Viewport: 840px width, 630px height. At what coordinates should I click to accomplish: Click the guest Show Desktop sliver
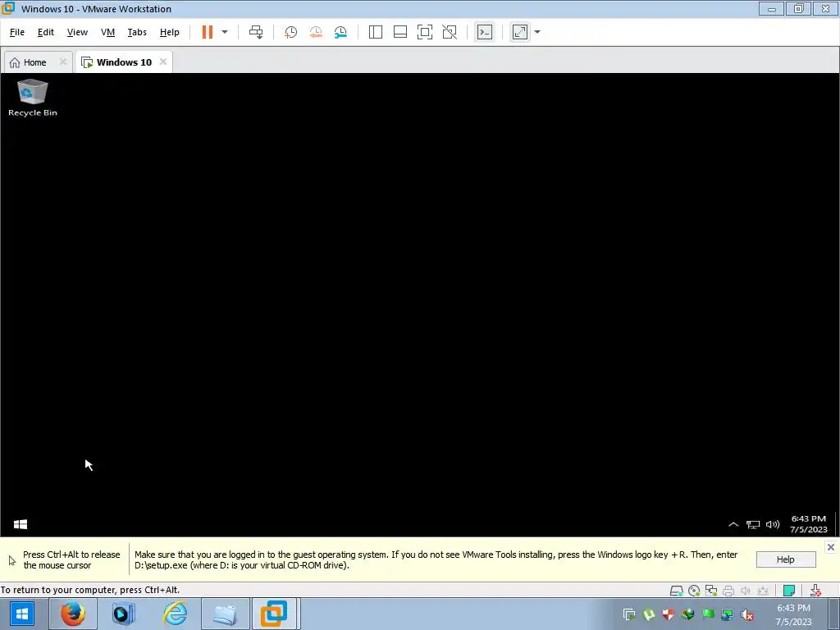pos(836,524)
